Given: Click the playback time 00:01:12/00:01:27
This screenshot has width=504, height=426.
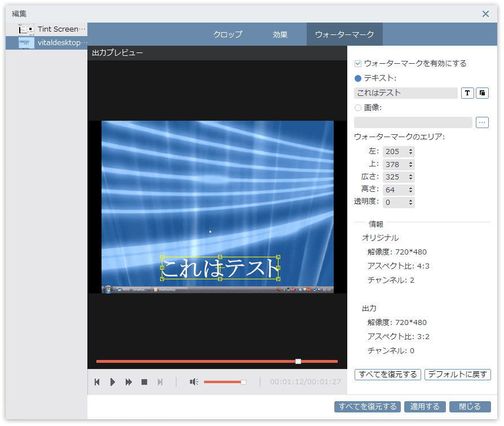Looking at the screenshot, I should 306,382.
